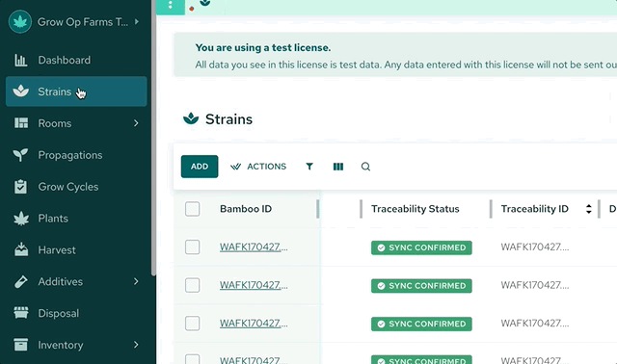The width and height of the screenshot is (617, 364).
Task: Click the Harvest tray icon
Action: (x=21, y=249)
